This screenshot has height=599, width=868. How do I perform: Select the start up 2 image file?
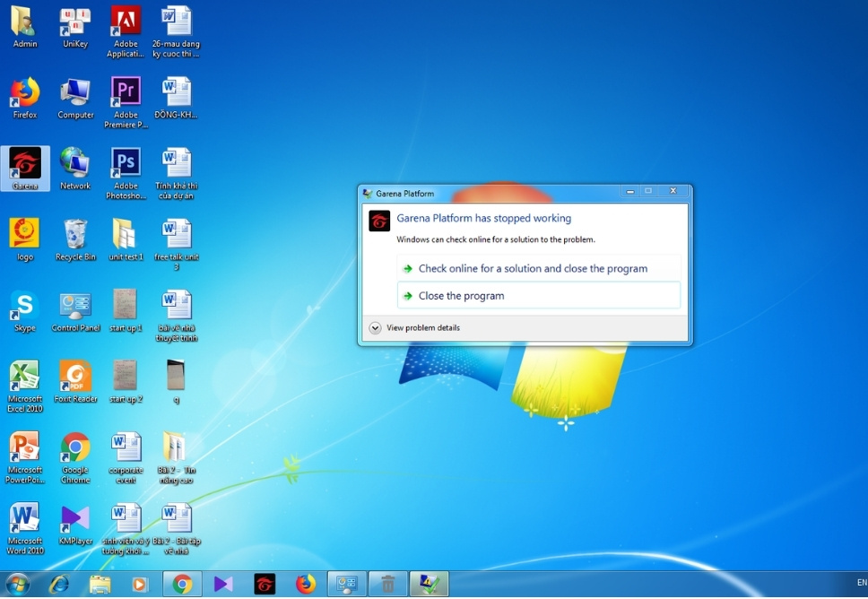pos(126,381)
